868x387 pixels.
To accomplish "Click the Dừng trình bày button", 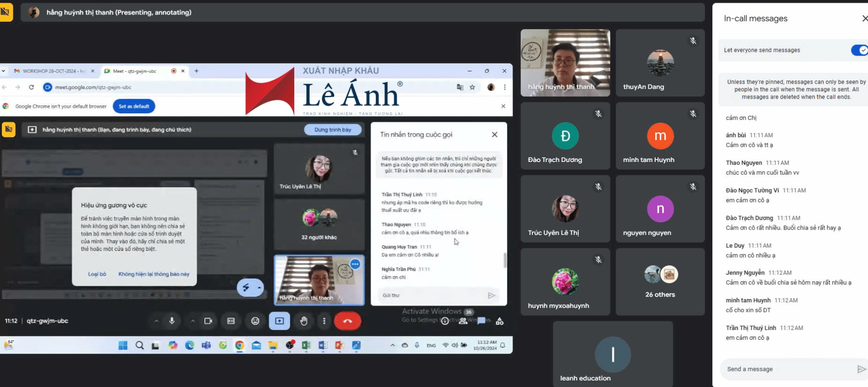I will click(333, 130).
